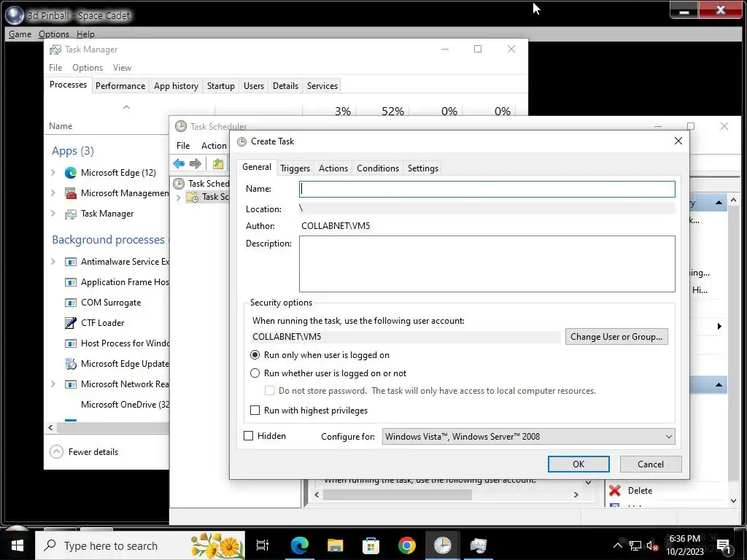Switch to Task Manager taskbar button

coord(479,545)
